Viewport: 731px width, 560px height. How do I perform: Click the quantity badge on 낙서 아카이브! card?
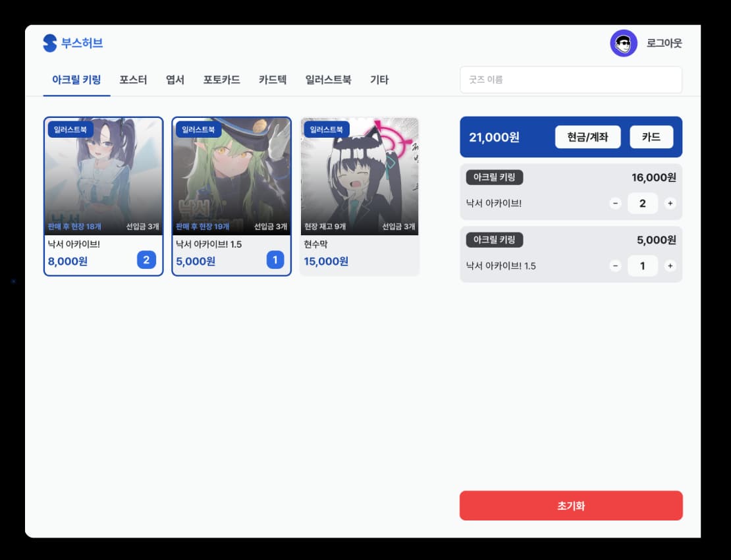146,260
